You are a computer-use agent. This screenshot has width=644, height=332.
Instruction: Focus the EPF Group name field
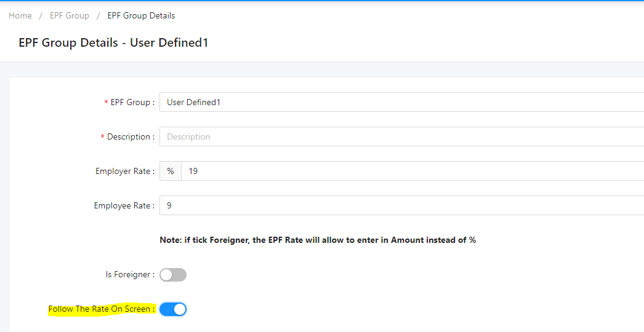click(401, 102)
